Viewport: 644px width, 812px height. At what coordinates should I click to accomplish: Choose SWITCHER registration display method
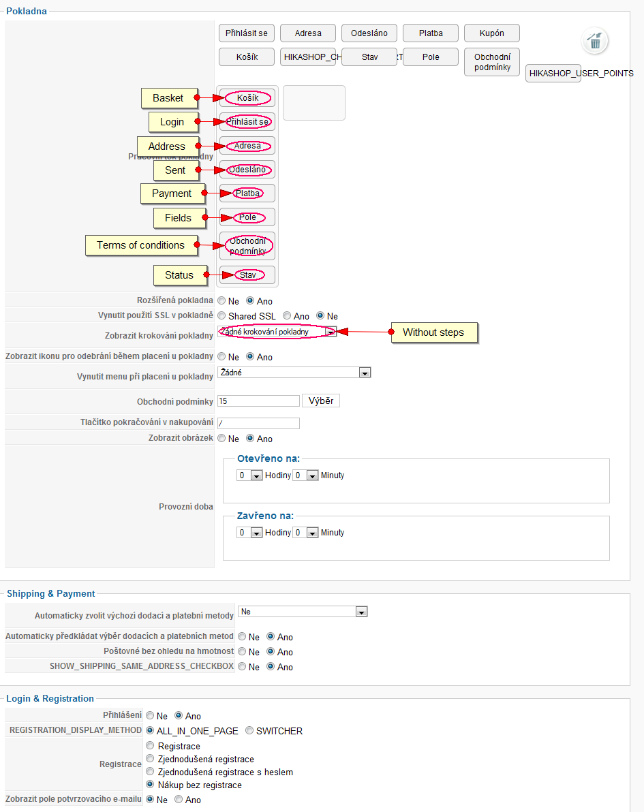click(249, 731)
